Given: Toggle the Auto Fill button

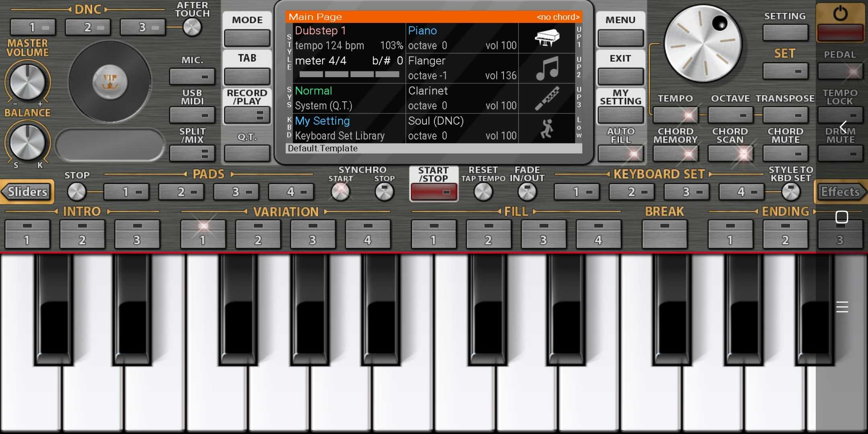Looking at the screenshot, I should coord(620,154).
